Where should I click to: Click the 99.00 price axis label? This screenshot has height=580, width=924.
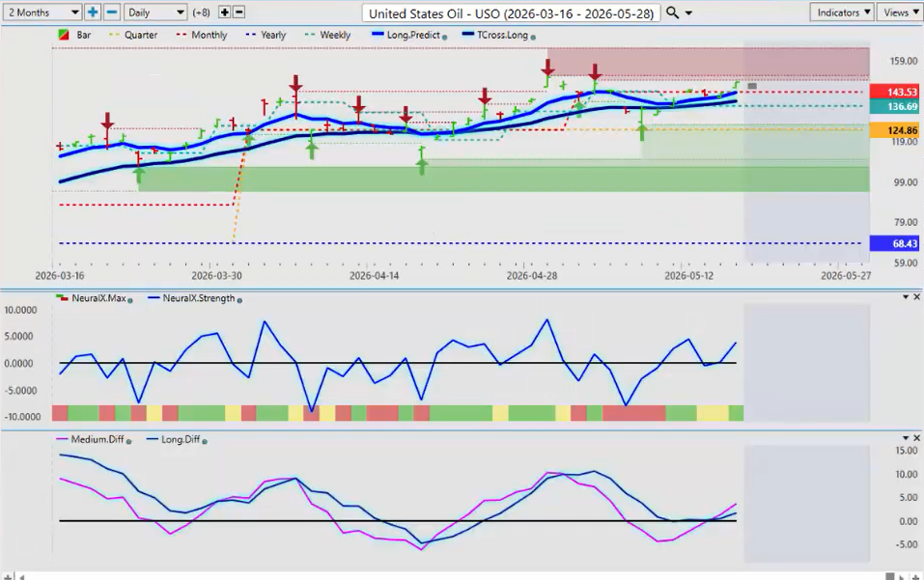(x=906, y=182)
